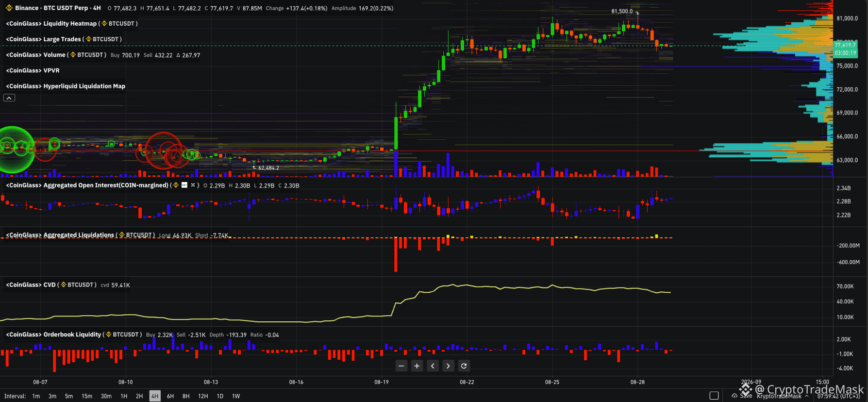Open the KryptoTradeMask layout dropdown
The width and height of the screenshot is (868, 402).
coord(783,396)
